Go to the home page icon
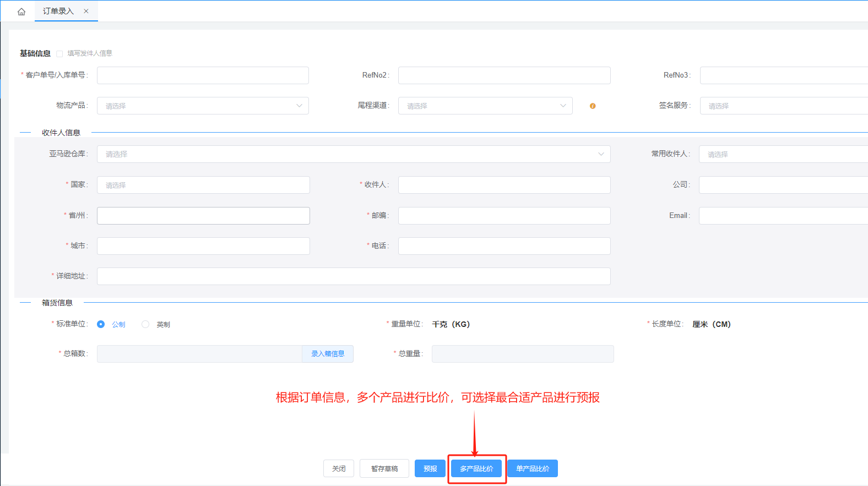The width and height of the screenshot is (868, 486). (21, 12)
